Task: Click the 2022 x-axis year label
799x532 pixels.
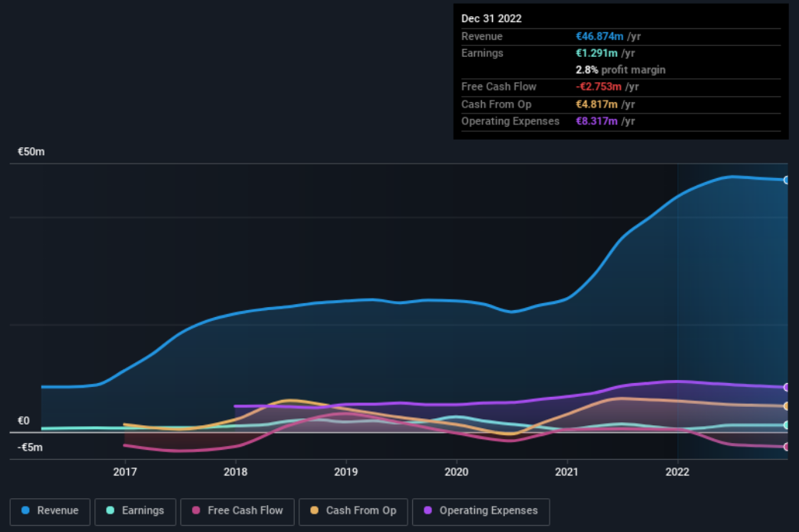Action: [x=677, y=472]
